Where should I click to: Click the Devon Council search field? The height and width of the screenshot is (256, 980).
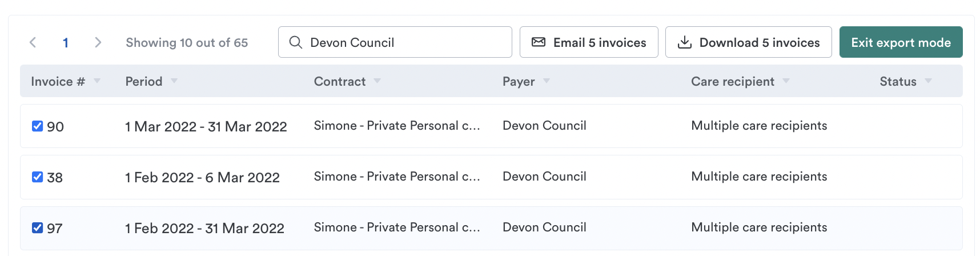pyautogui.click(x=395, y=42)
